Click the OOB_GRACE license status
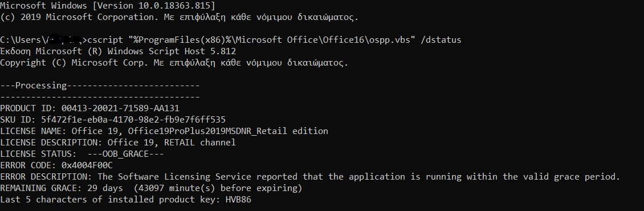 point(126,154)
